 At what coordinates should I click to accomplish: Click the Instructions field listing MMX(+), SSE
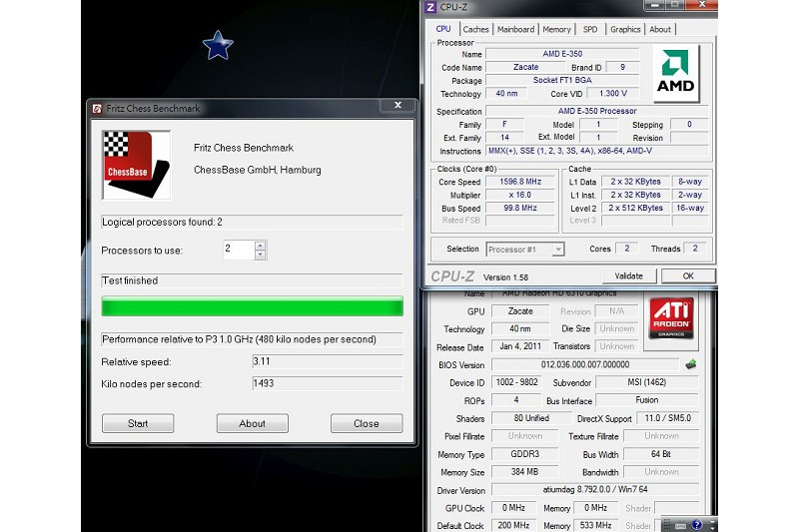pyautogui.click(x=596, y=151)
